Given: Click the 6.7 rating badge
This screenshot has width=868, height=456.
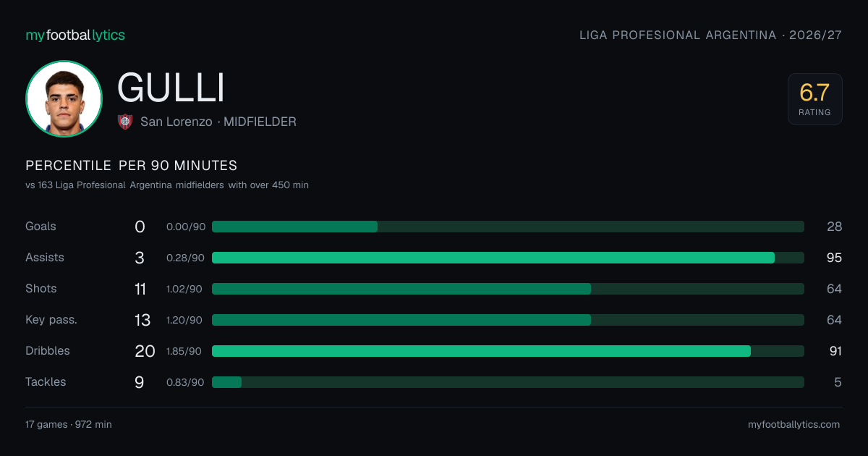Looking at the screenshot, I should point(814,99).
